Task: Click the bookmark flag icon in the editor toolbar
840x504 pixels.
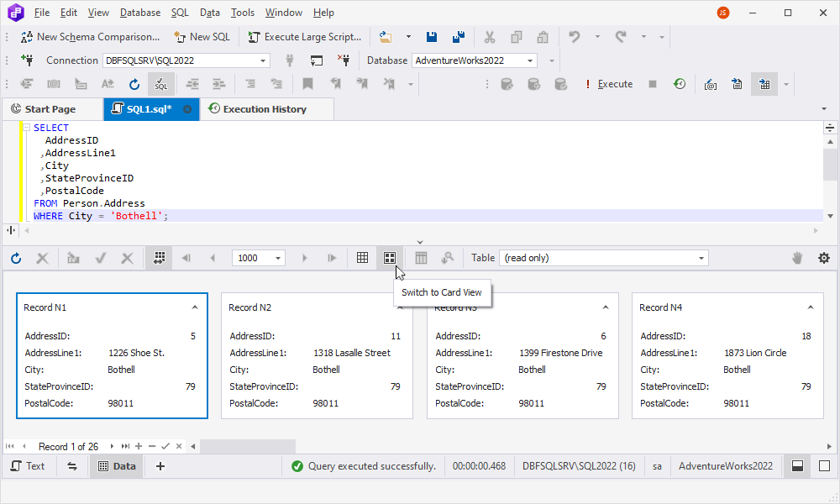Action: [x=307, y=84]
